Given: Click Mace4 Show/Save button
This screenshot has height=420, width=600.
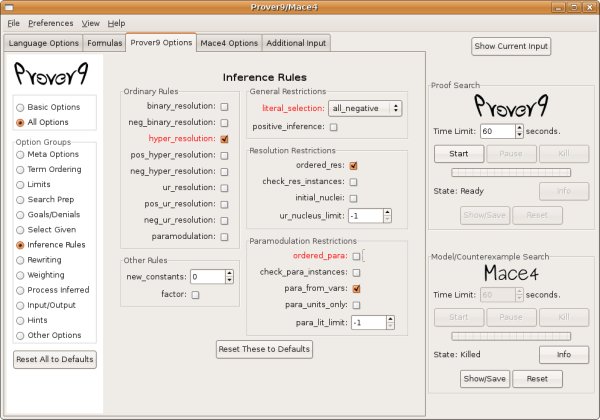Looking at the screenshot, I should [484, 379].
